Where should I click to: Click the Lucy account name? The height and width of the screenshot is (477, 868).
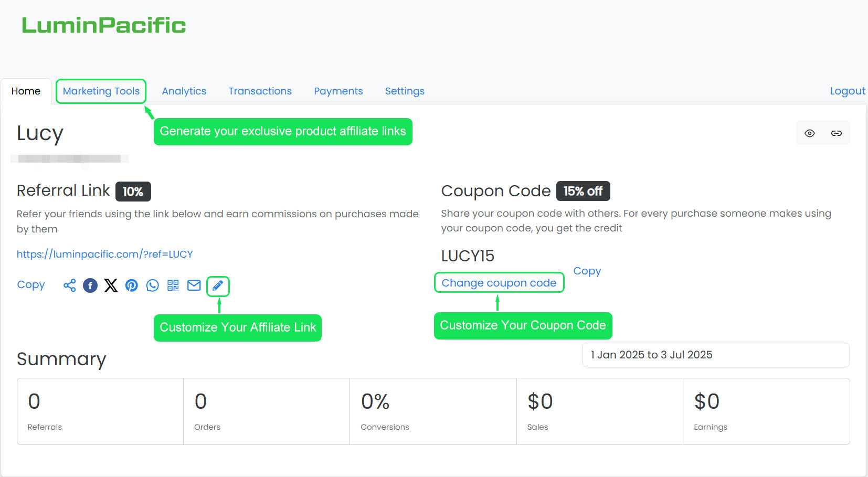pos(40,133)
